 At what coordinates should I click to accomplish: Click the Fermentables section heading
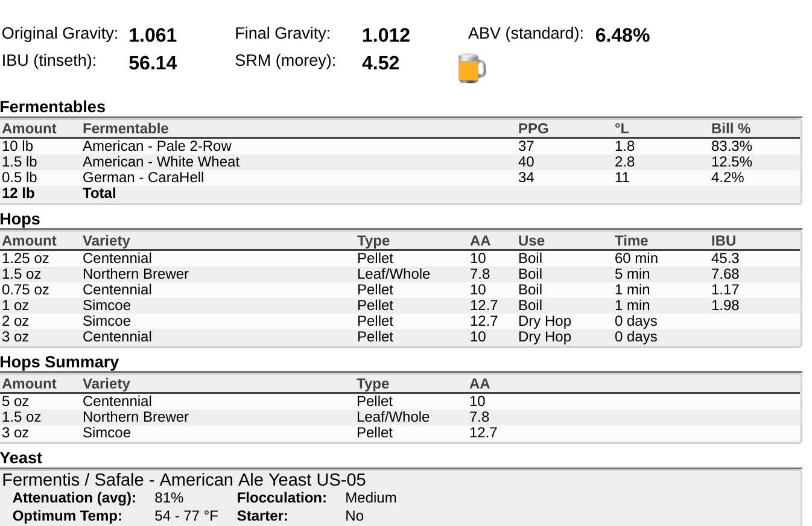(52, 107)
